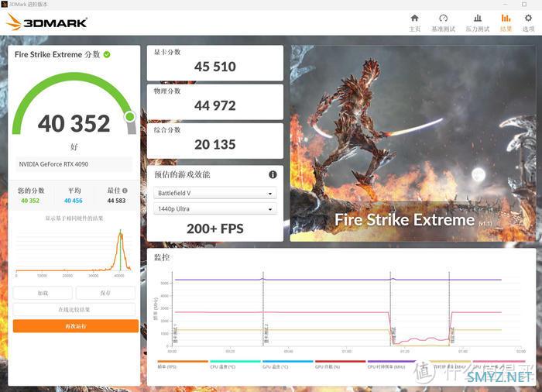Click the 最佳 score 44 583
This screenshot has height=392, width=542.
[116, 201]
